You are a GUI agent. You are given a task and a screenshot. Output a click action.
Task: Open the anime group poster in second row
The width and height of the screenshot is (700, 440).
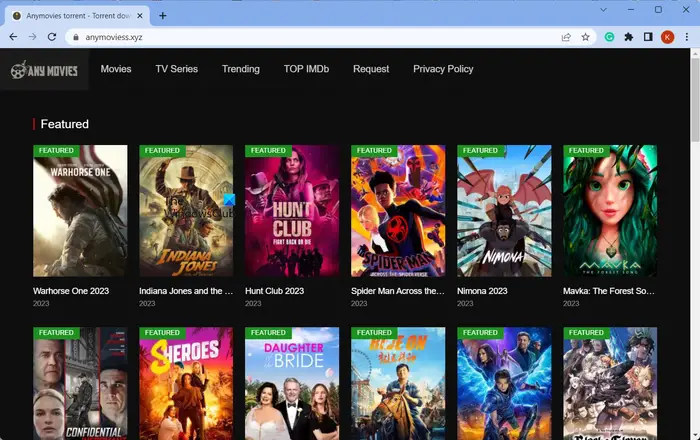click(610, 384)
